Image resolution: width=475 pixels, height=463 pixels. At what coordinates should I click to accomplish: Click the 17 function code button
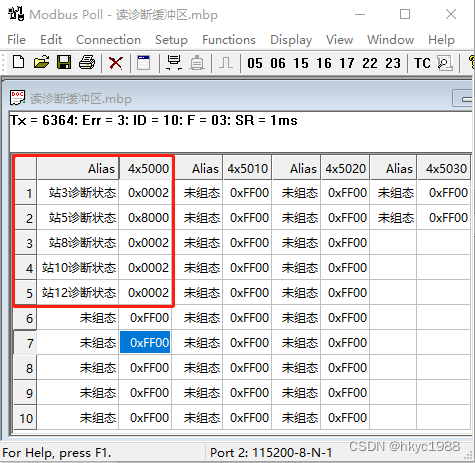coord(347,63)
